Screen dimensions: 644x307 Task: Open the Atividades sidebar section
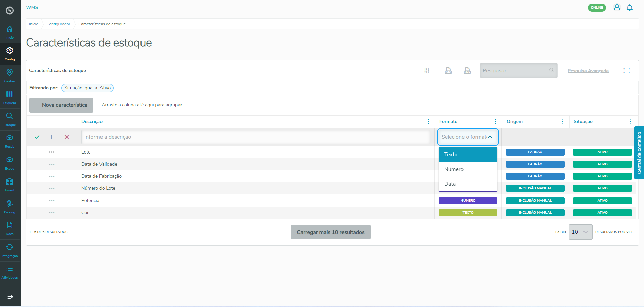point(10,272)
